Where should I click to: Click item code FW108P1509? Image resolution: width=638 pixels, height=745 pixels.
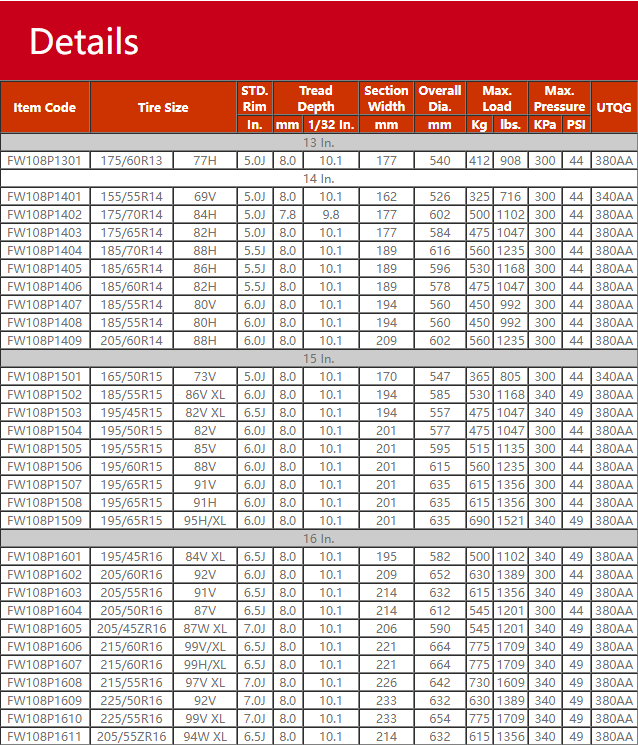click(x=45, y=520)
